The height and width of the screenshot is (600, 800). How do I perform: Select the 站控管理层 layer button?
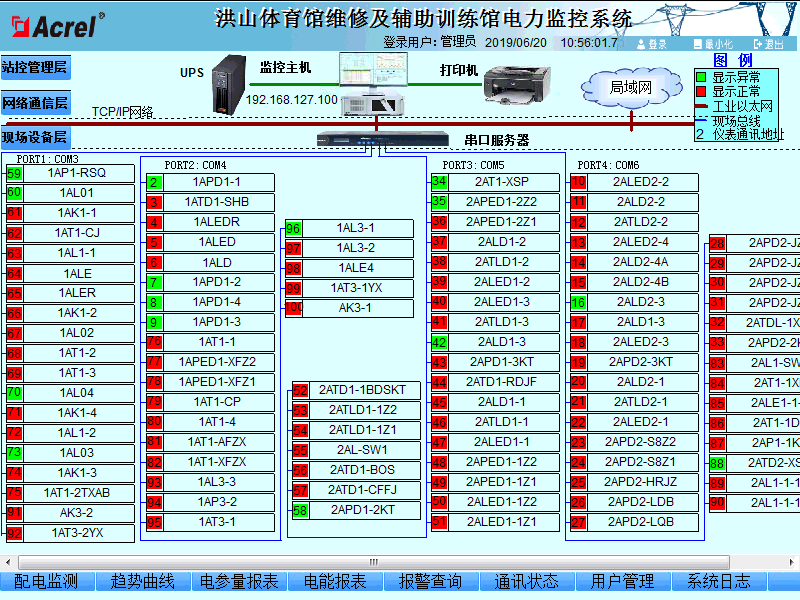tap(35, 67)
